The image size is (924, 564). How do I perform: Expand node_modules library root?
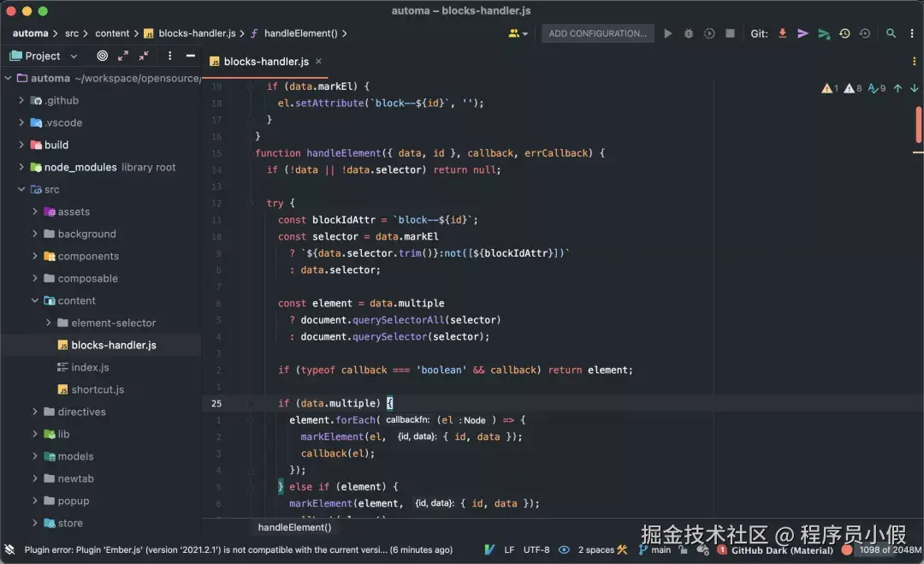click(21, 167)
